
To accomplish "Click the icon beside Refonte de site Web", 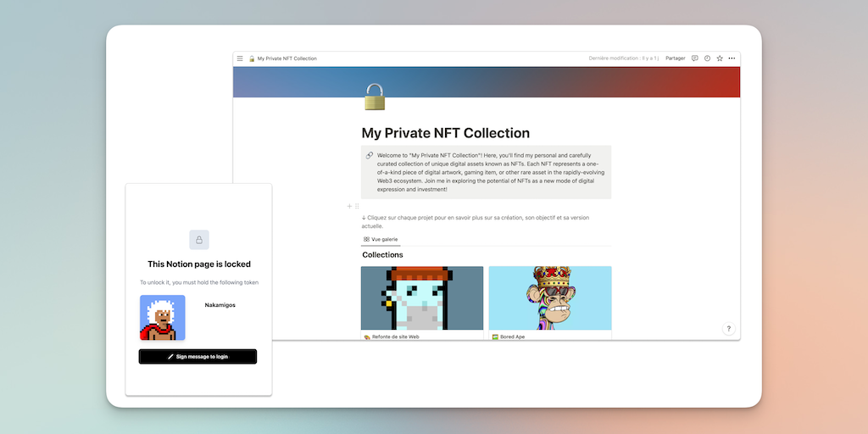I will (x=367, y=337).
